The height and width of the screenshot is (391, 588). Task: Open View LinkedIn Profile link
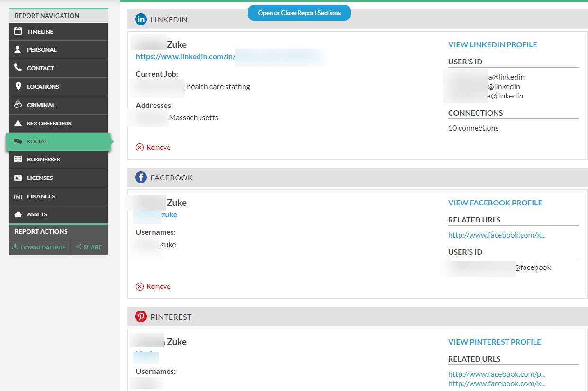click(493, 44)
